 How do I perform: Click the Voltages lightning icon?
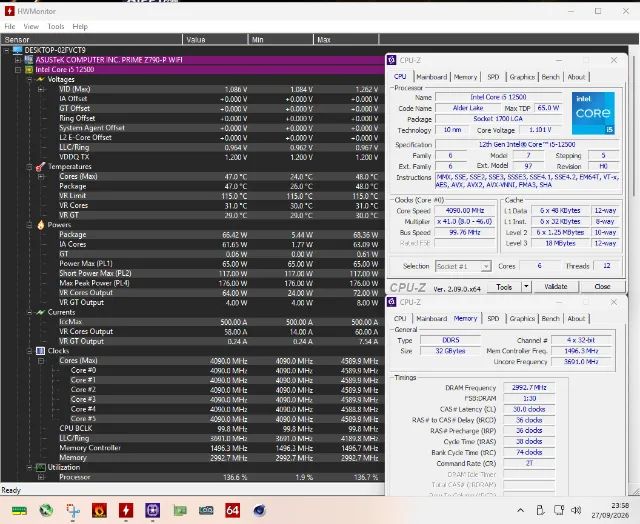point(40,79)
